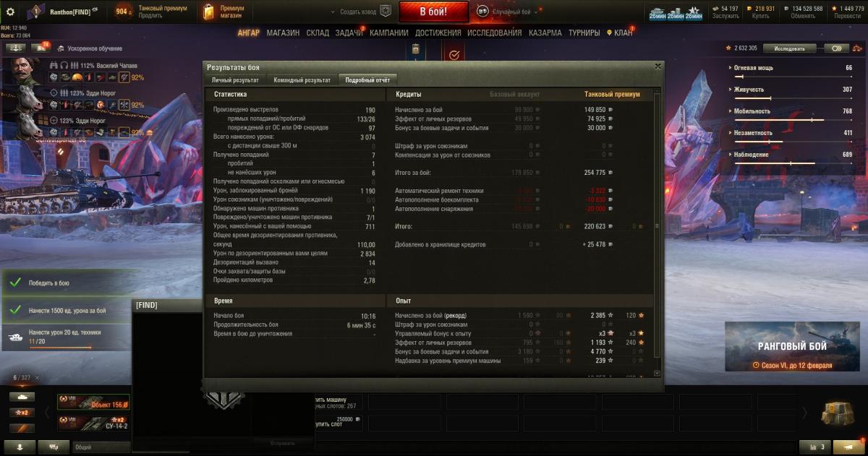The height and width of the screenshot is (456, 868).
Task: Toggle the tank type carousel filter
Action: coord(21,397)
